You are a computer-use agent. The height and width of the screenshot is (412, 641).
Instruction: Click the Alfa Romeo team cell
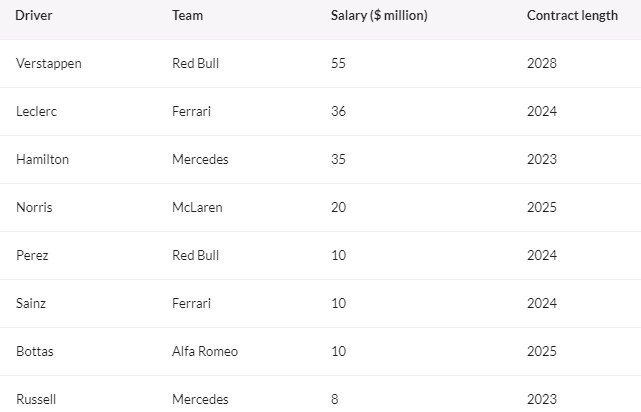tap(205, 352)
